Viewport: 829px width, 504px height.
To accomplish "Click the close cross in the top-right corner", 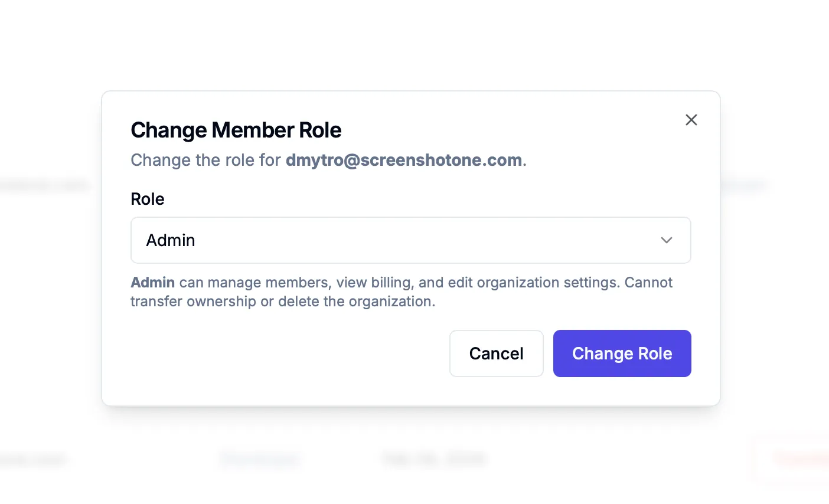I will [x=691, y=120].
